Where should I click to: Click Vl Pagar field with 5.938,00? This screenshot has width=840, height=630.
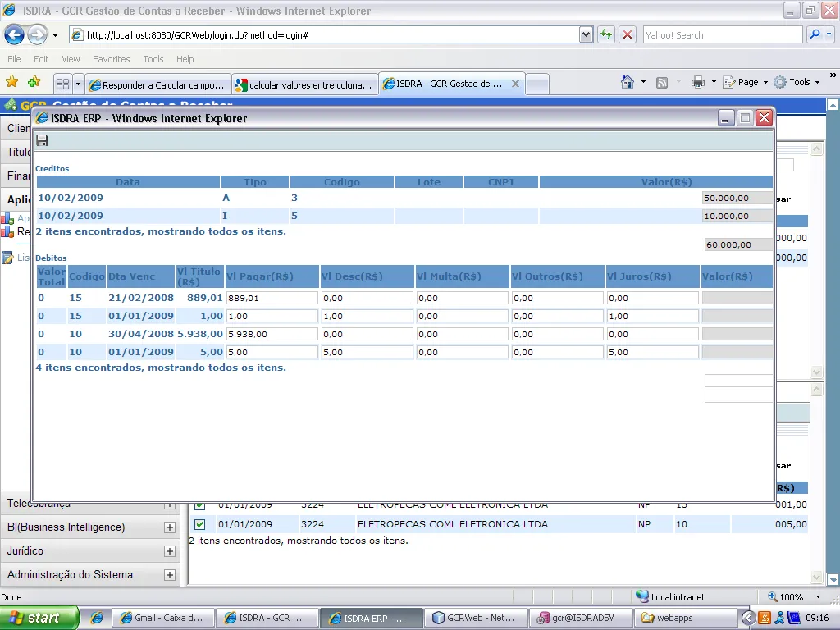[x=272, y=334]
